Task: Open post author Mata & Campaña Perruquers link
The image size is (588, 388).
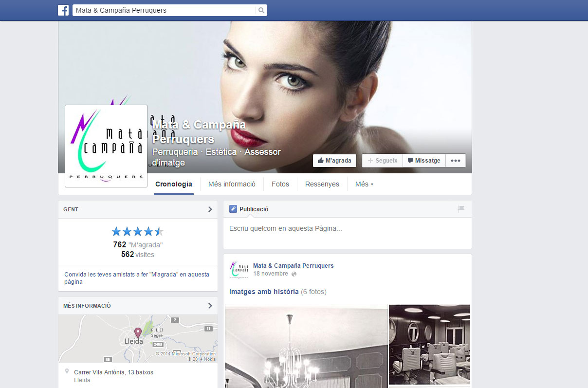Action: [294, 266]
